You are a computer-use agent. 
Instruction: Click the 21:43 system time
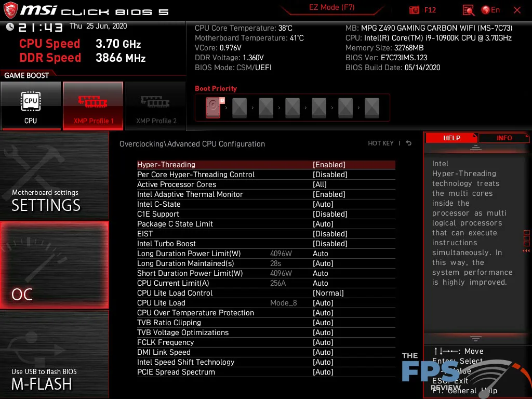point(41,27)
